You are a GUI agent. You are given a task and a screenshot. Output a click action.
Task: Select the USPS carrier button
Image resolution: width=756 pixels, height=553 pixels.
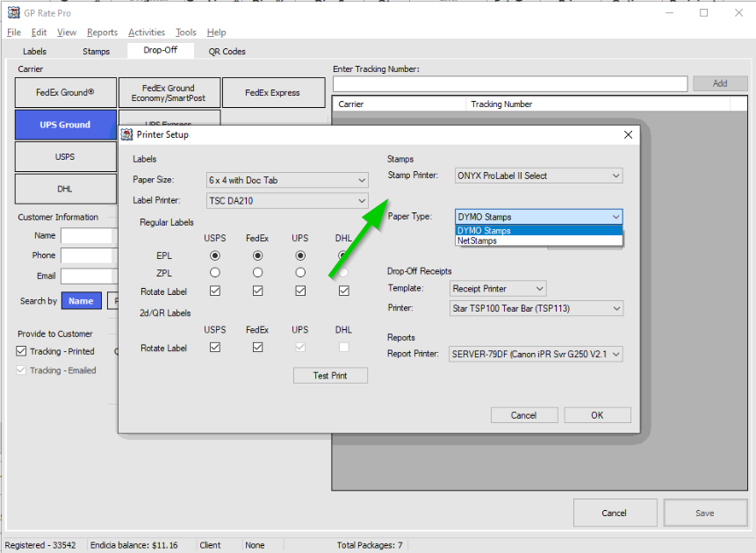point(66,157)
